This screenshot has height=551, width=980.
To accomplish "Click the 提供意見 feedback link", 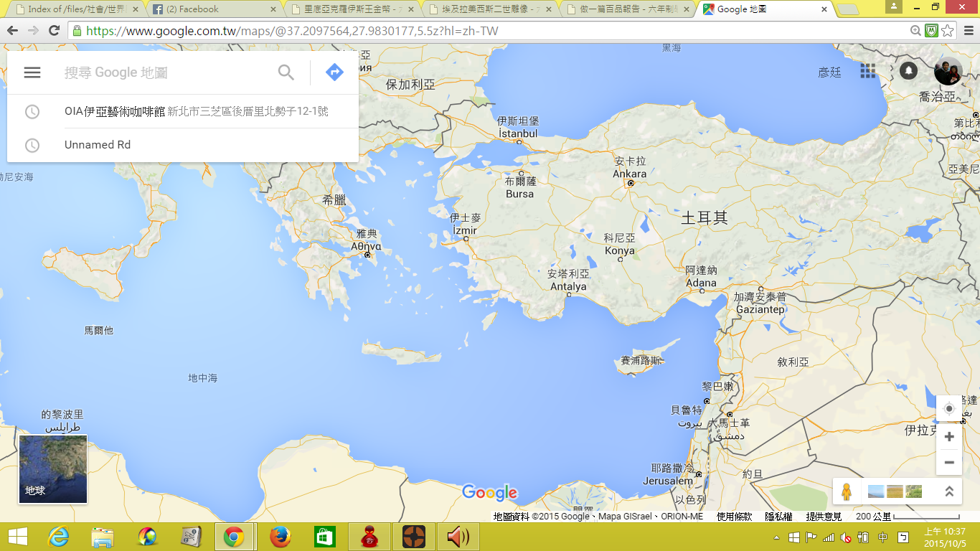I will click(x=824, y=517).
